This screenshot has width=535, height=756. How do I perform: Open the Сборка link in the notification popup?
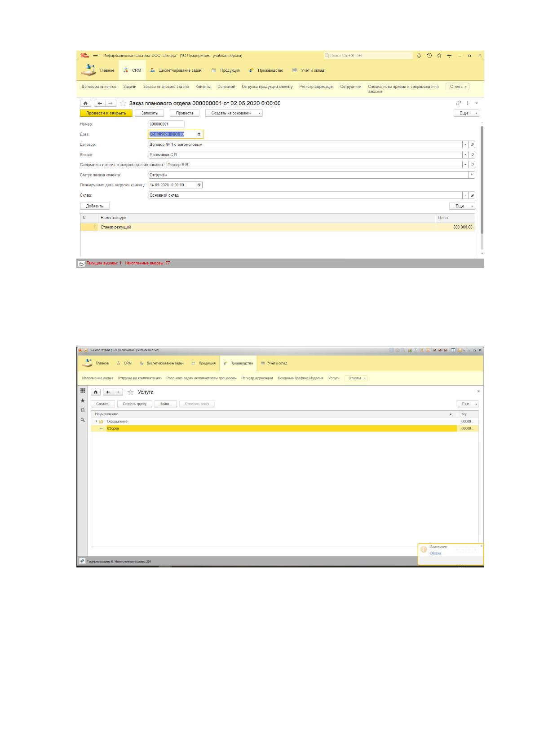click(x=435, y=554)
